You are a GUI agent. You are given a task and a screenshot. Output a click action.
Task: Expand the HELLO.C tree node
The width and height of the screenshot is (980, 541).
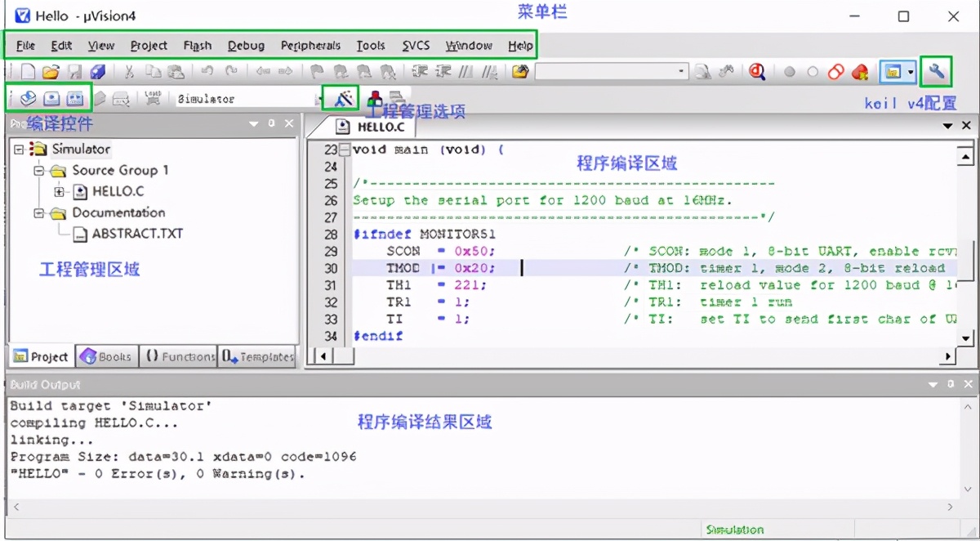(x=59, y=192)
